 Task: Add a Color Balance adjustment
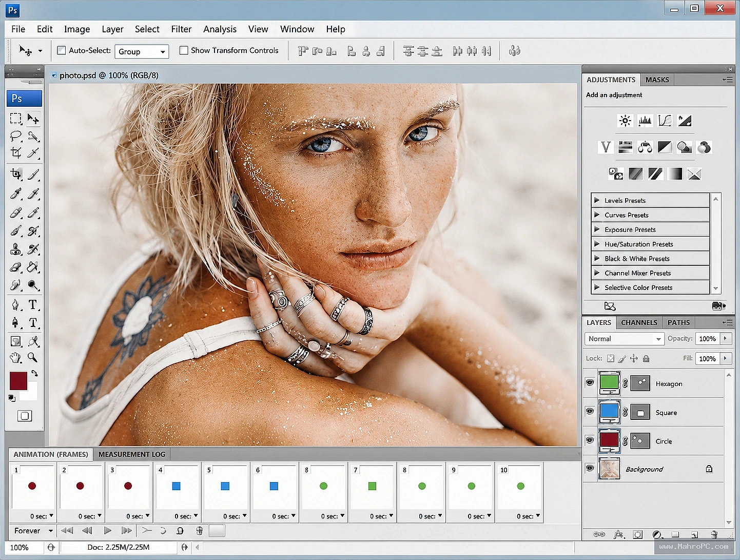pos(645,147)
